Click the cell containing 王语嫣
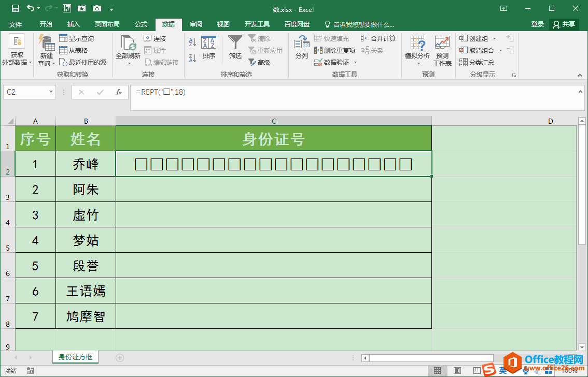This screenshot has height=377, width=588. click(86, 291)
